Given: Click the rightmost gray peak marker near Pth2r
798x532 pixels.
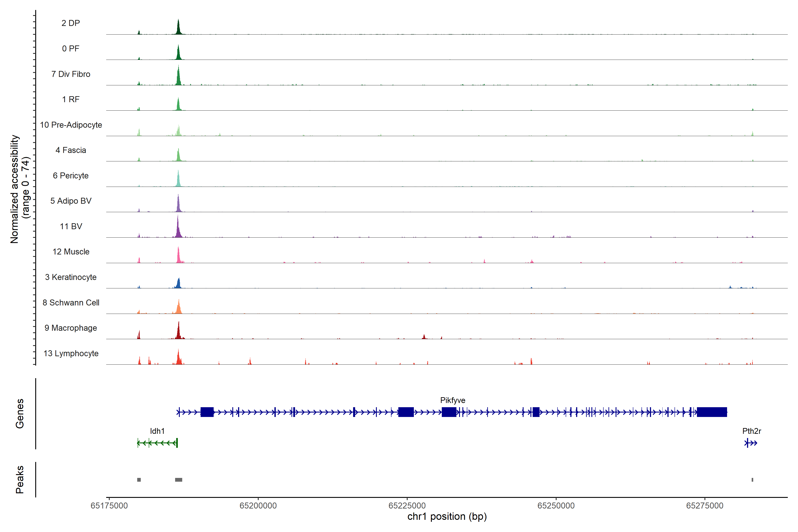Looking at the screenshot, I should [x=752, y=480].
